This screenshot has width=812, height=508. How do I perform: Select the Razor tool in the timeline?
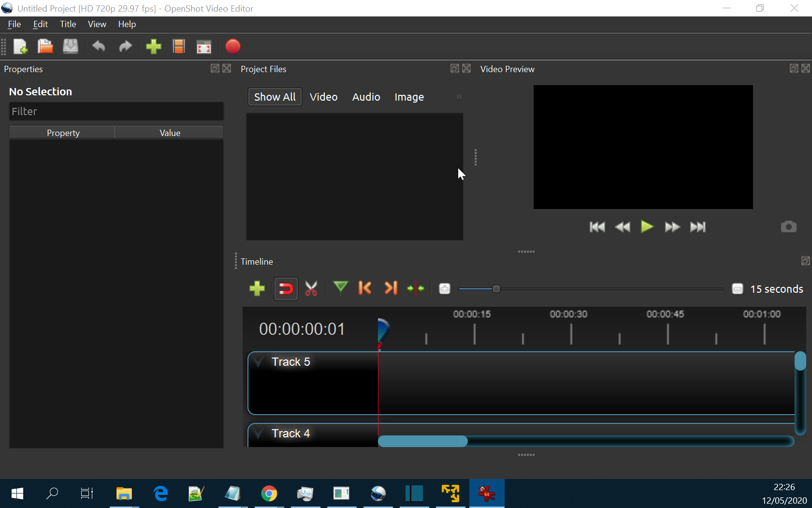tap(311, 288)
